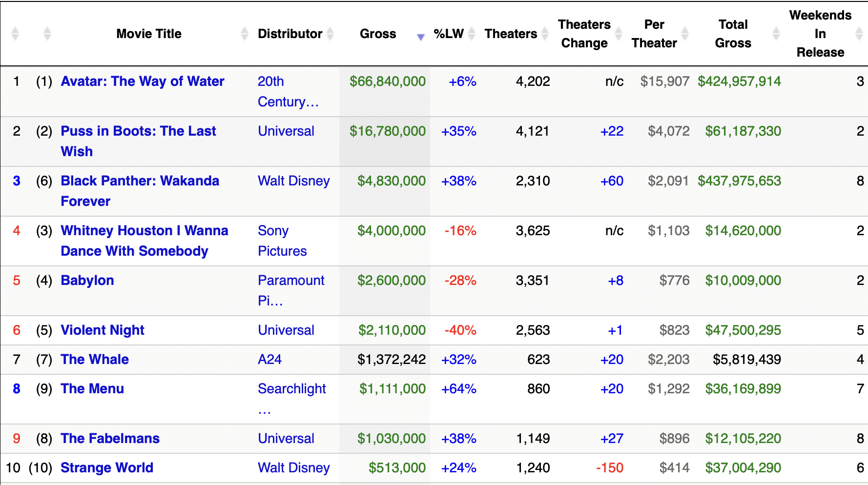Open The Fabelmans movie link

coord(110,438)
